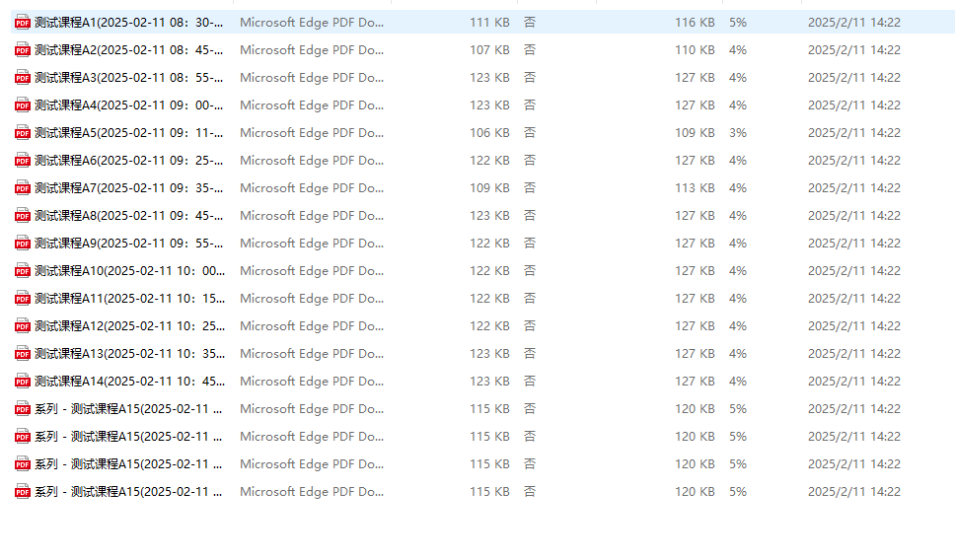
Task: Click the 4% ratio in 测试课程A9 row
Action: pyautogui.click(x=738, y=243)
